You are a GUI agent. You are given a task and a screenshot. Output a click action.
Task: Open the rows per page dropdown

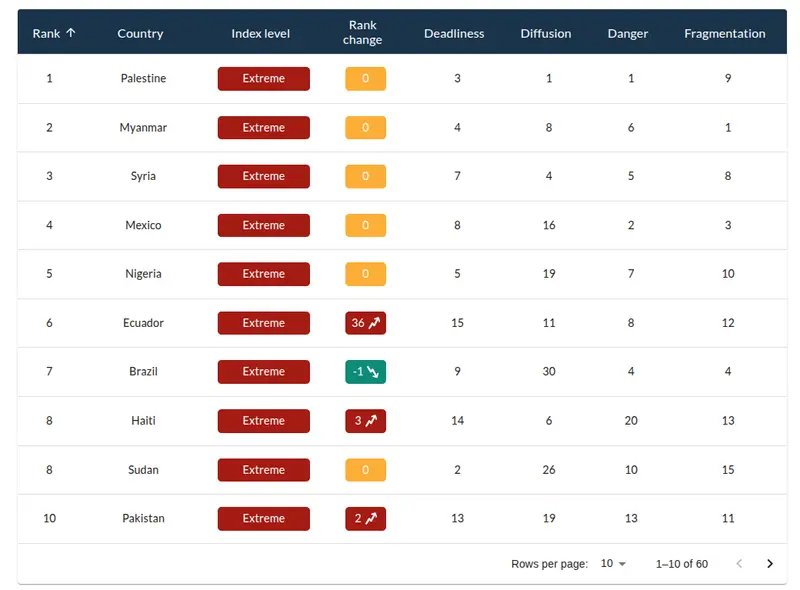coord(613,564)
